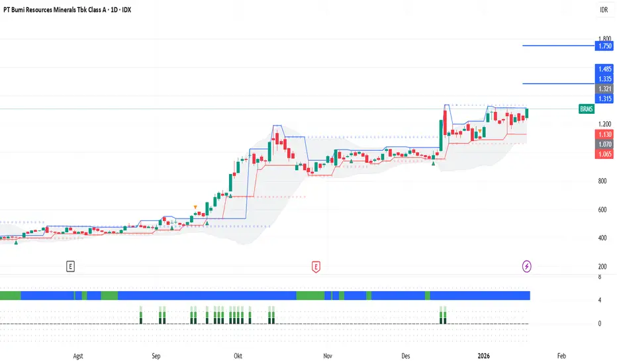Click the blue 1.750 price label
Screen dimensions: 617x364
tap(605, 46)
